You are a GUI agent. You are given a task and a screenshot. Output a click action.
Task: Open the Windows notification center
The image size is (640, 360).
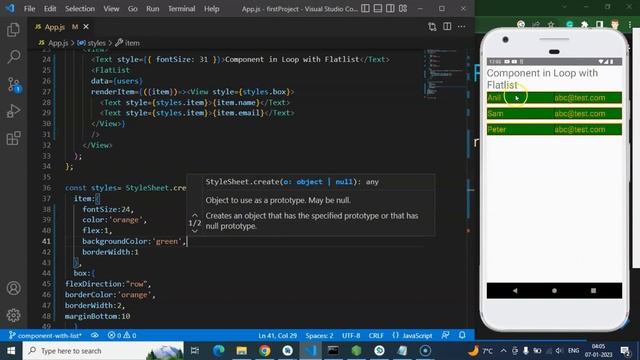pyautogui.click(x=625, y=351)
